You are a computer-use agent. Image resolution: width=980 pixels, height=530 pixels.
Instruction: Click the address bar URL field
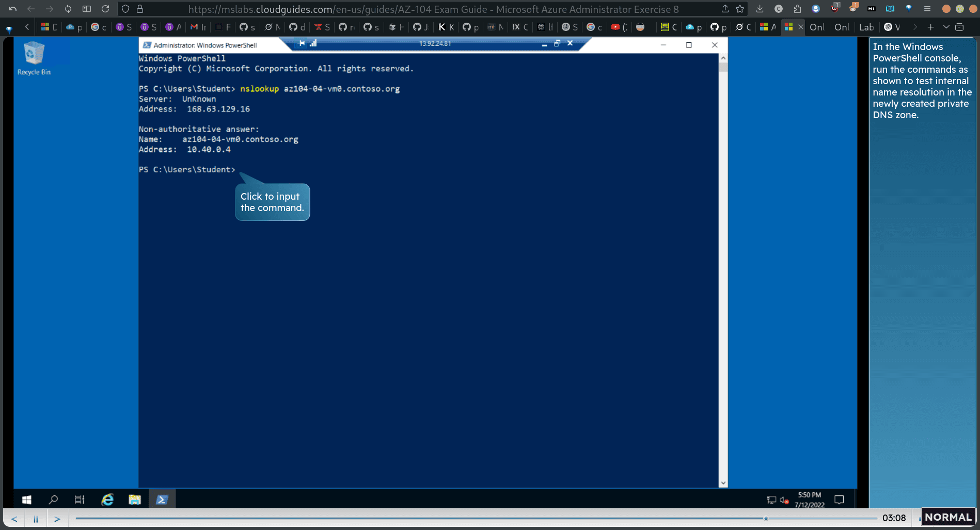pos(433,9)
